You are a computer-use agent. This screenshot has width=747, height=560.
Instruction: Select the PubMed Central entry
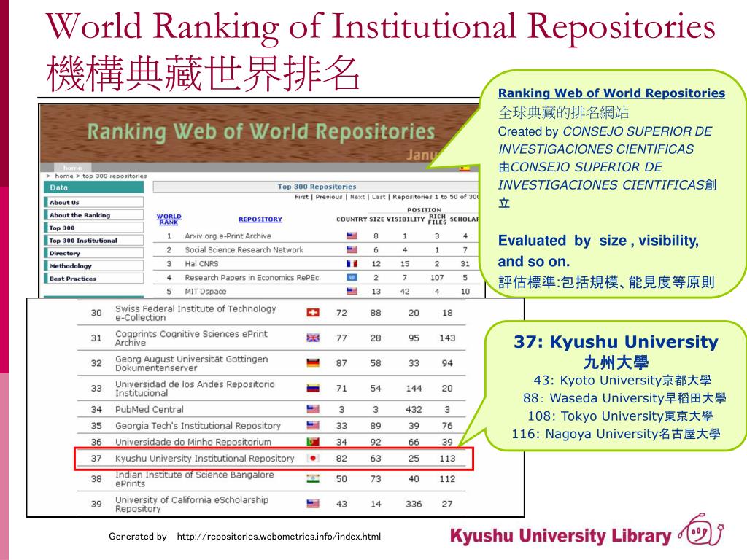click(x=149, y=409)
